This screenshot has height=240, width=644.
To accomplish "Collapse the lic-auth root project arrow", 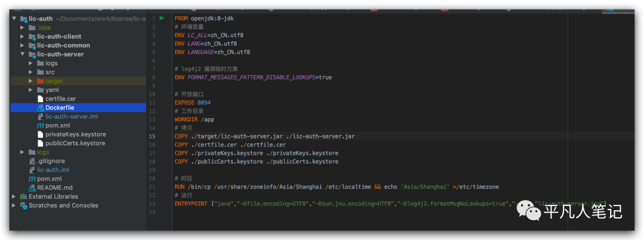I will (x=14, y=19).
